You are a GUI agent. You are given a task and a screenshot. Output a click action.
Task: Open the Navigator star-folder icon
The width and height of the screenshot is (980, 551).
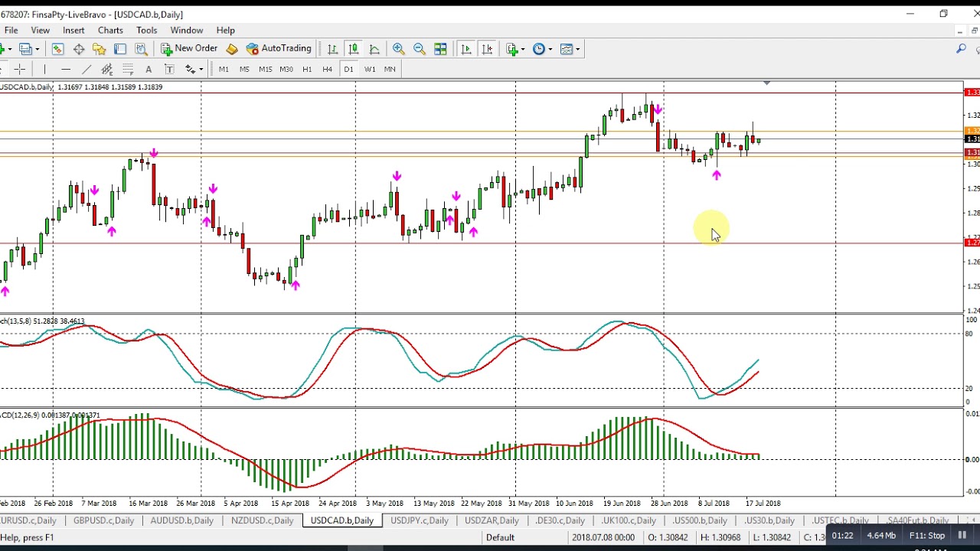tap(99, 49)
